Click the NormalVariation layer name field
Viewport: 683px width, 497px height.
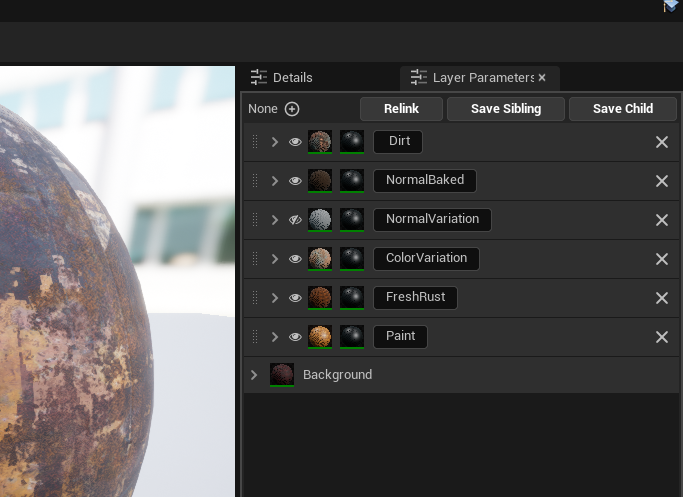(x=432, y=220)
